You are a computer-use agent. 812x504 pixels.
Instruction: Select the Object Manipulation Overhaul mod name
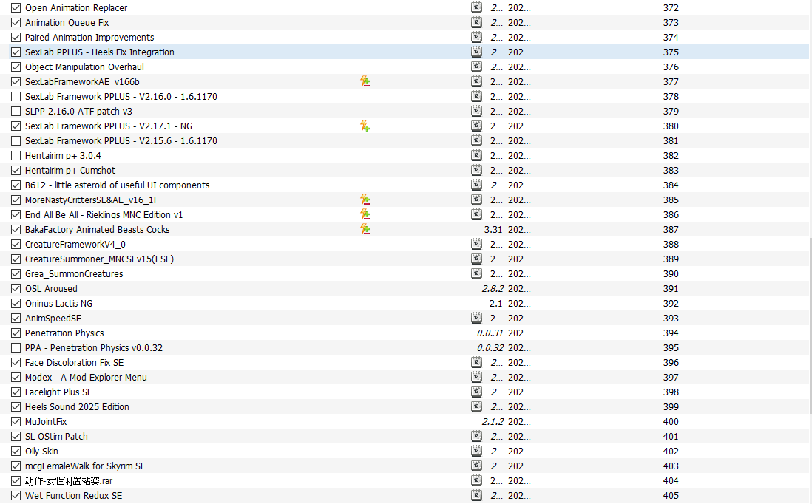point(84,67)
